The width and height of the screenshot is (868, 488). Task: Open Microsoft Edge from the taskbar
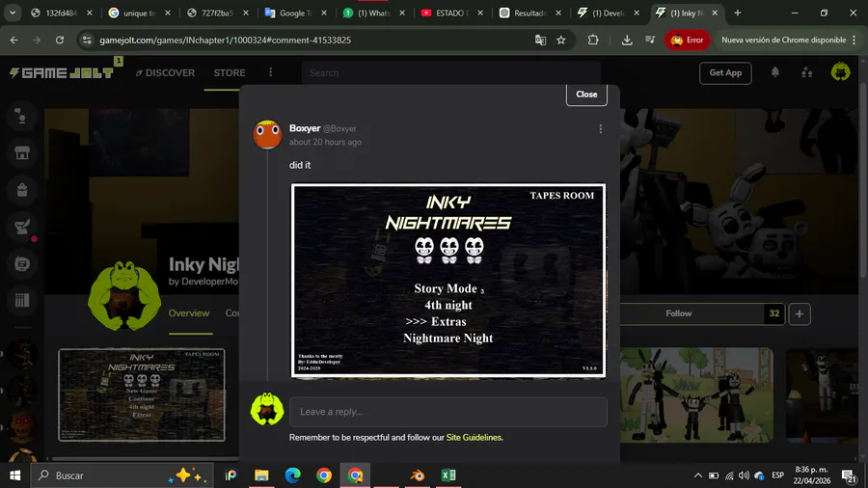click(293, 475)
